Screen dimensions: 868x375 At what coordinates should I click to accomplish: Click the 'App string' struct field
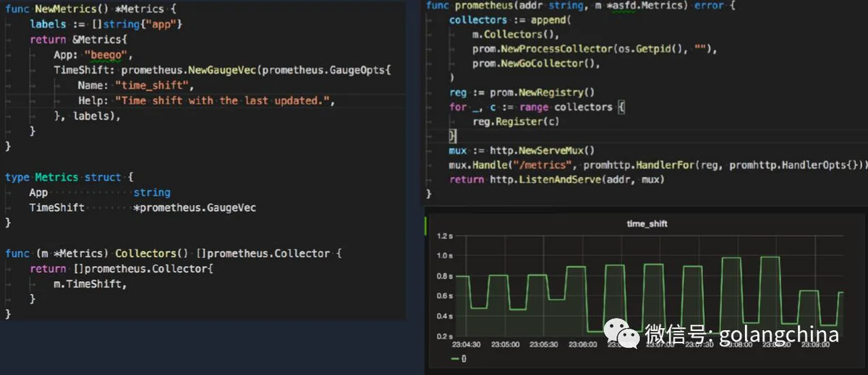[x=99, y=193]
